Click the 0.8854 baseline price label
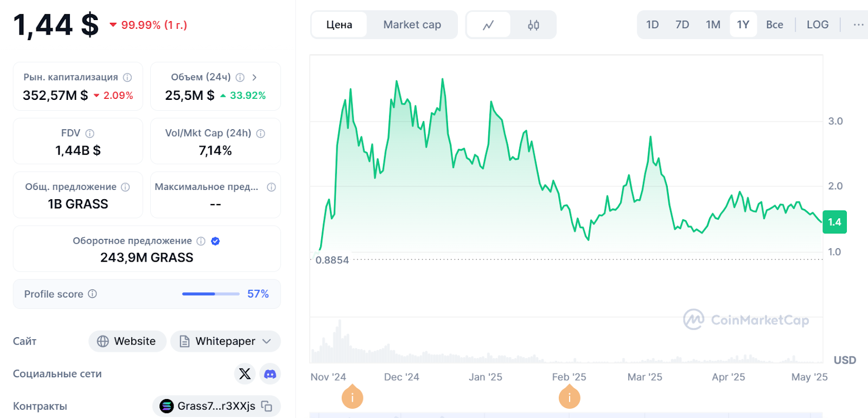Viewport: 868px width, 418px height. [x=332, y=260]
